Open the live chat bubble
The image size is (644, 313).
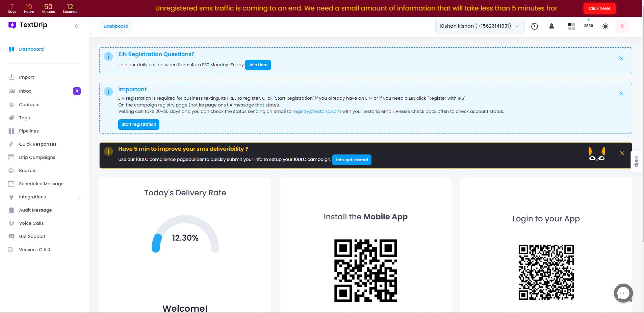pyautogui.click(x=623, y=293)
